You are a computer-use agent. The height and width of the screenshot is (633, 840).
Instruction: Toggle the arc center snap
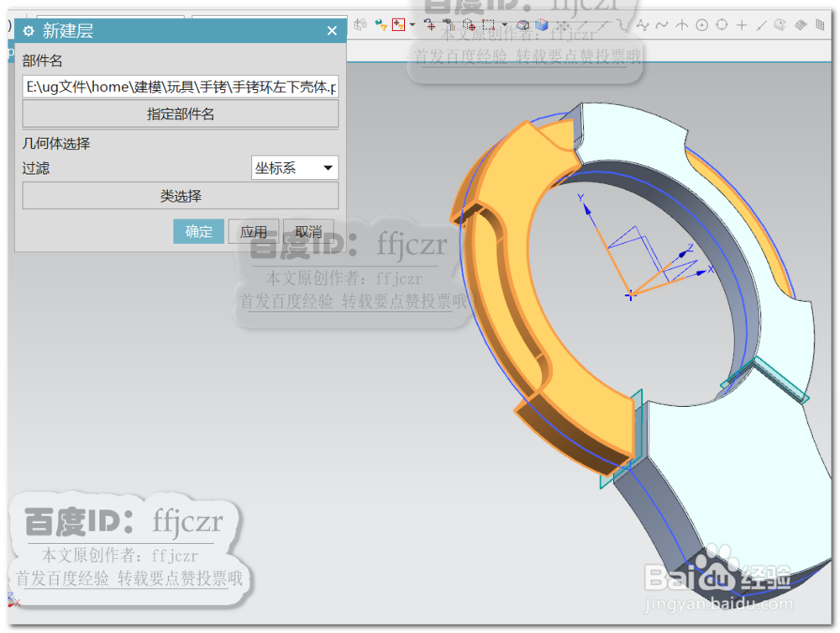701,26
